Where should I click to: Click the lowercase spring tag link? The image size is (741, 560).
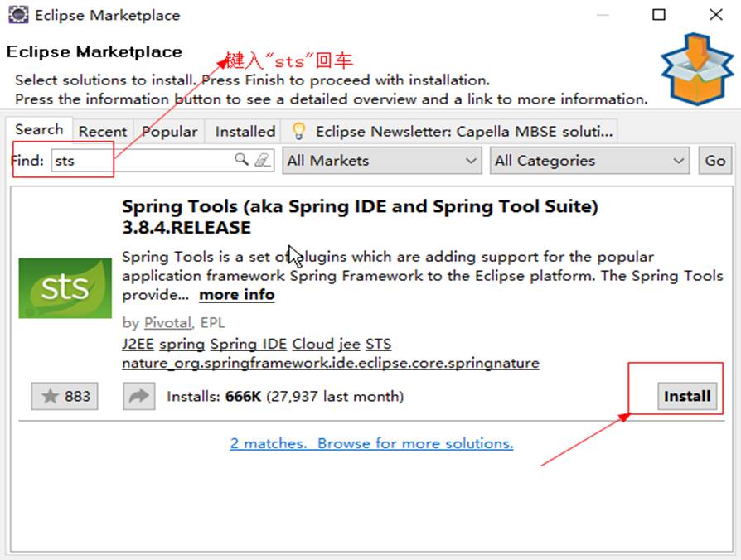coord(182,344)
